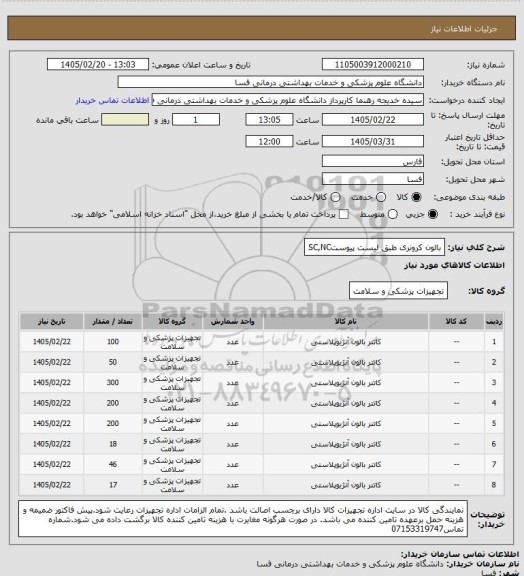Click the product name in row 8
524x576 pixels.
click(346, 485)
